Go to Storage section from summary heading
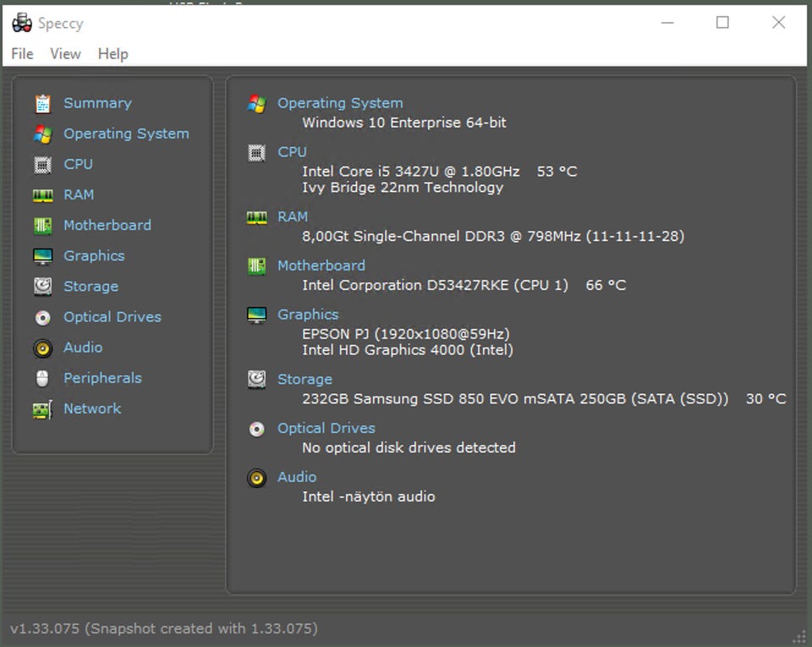This screenshot has height=647, width=812. pos(304,380)
